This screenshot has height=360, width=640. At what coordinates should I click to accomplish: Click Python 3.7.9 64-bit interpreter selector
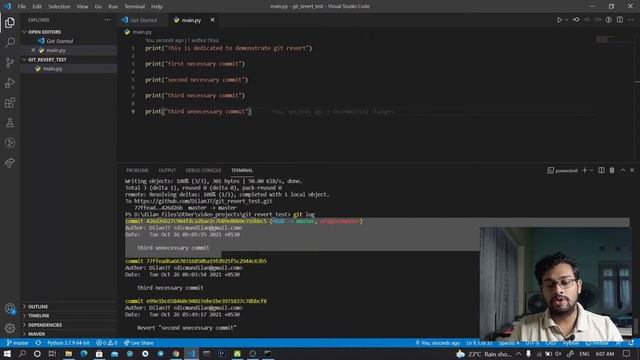point(68,343)
